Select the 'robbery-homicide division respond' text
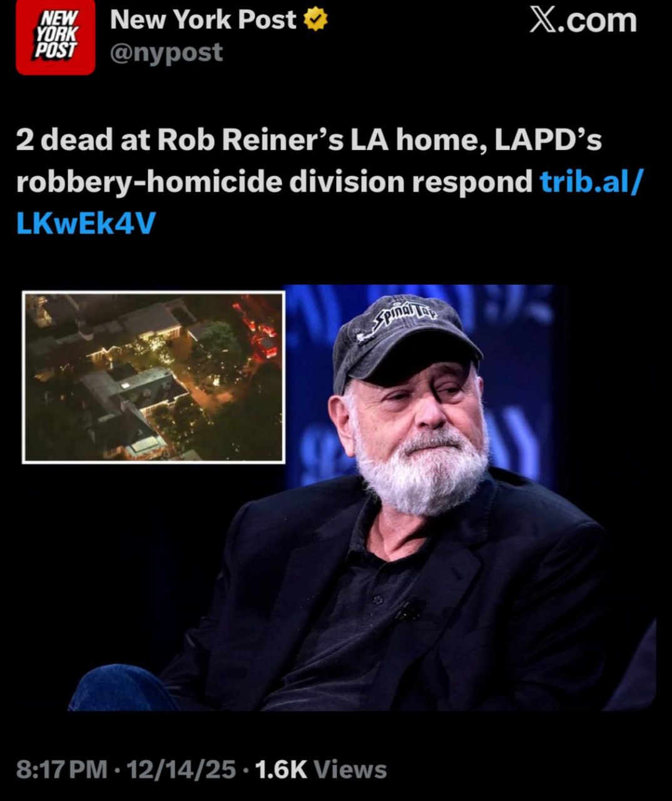The height and width of the screenshot is (801, 672). point(275,181)
